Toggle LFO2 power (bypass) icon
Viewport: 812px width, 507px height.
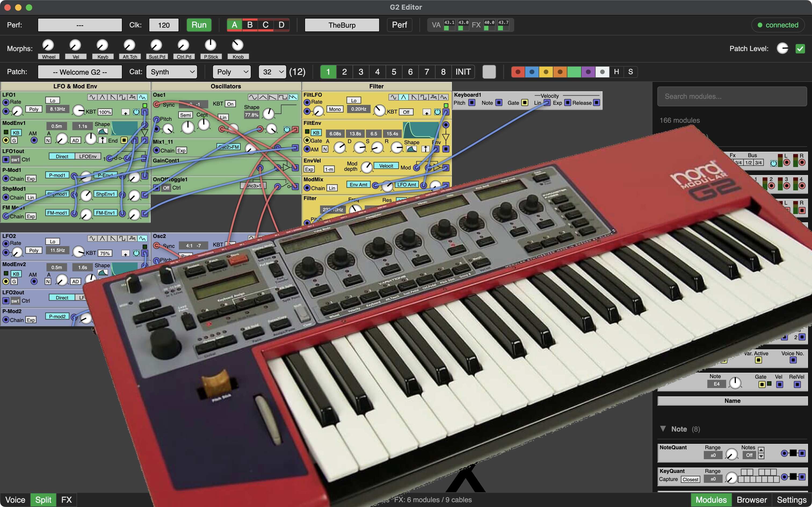tap(136, 253)
